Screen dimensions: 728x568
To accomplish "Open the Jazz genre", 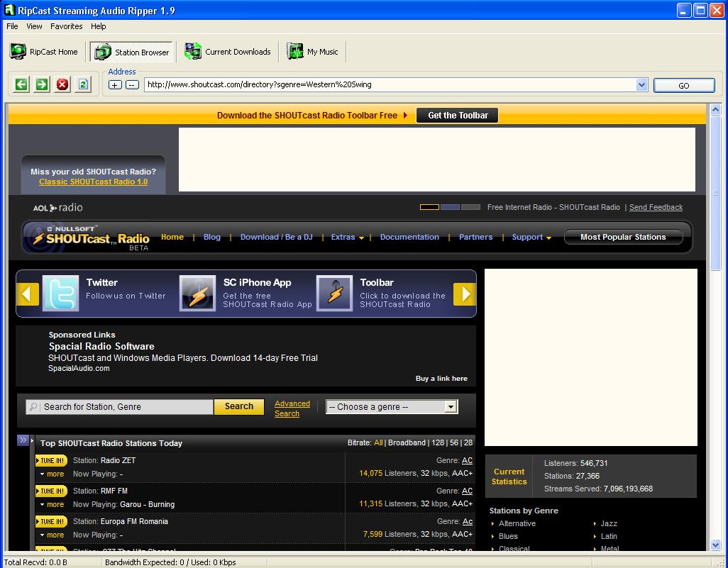I will [609, 523].
